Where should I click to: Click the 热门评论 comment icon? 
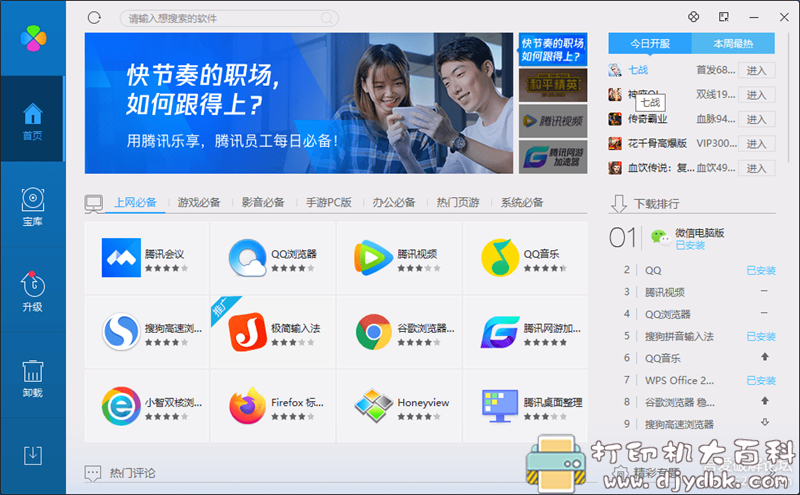point(92,473)
